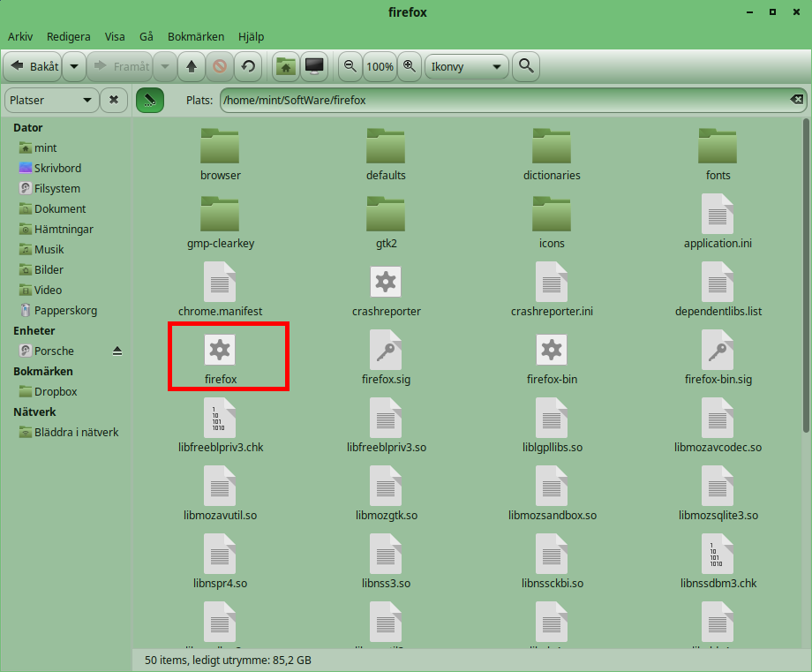Viewport: 812px width, 672px height.
Task: Eject the Porsche device
Action: pos(117,351)
